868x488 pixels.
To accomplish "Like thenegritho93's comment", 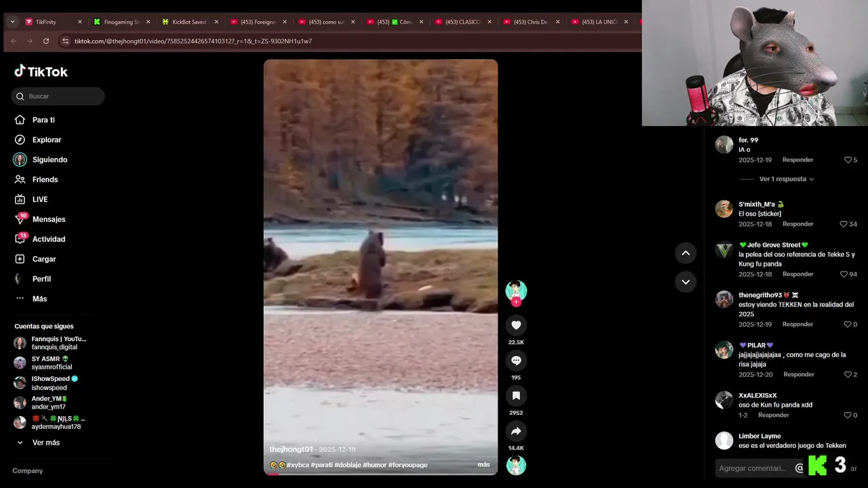I will click(x=848, y=325).
